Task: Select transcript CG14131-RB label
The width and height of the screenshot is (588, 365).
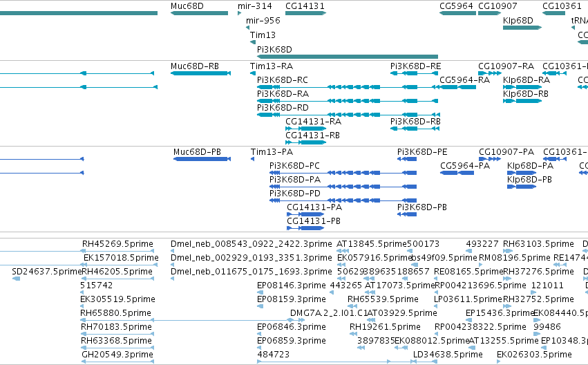Action: click(x=312, y=135)
